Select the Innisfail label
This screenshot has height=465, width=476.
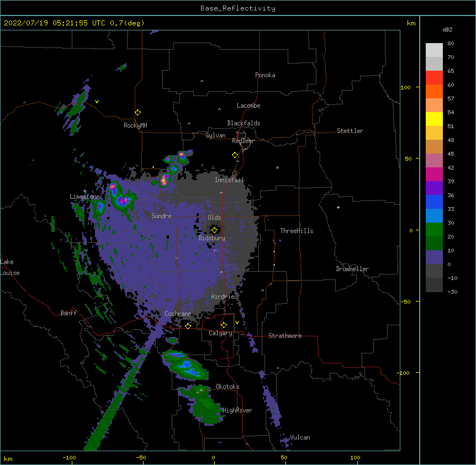click(x=229, y=180)
